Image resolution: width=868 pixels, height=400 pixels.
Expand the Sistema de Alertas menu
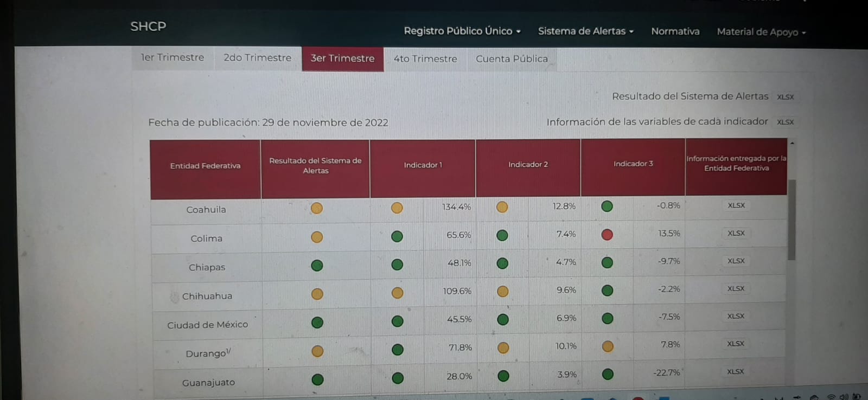tap(585, 31)
